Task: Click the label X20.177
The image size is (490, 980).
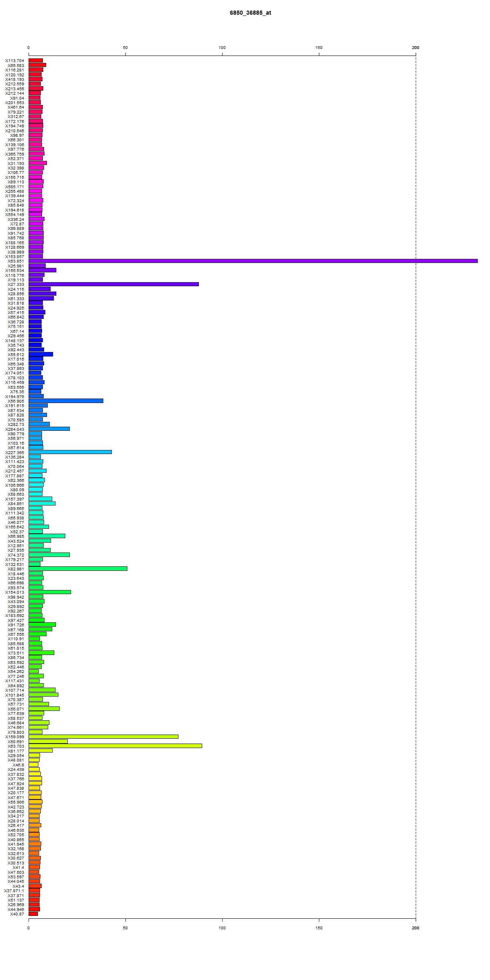Action: [x=16, y=793]
